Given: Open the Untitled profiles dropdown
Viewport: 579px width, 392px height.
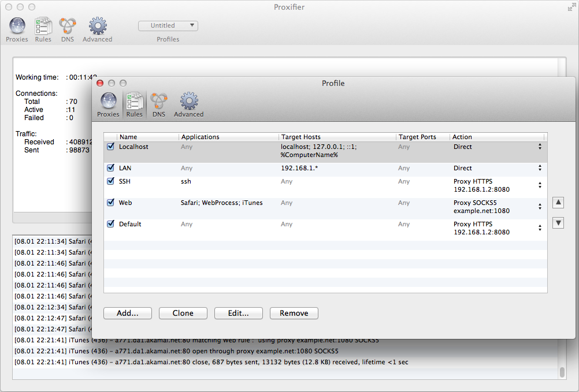Looking at the screenshot, I should (168, 25).
